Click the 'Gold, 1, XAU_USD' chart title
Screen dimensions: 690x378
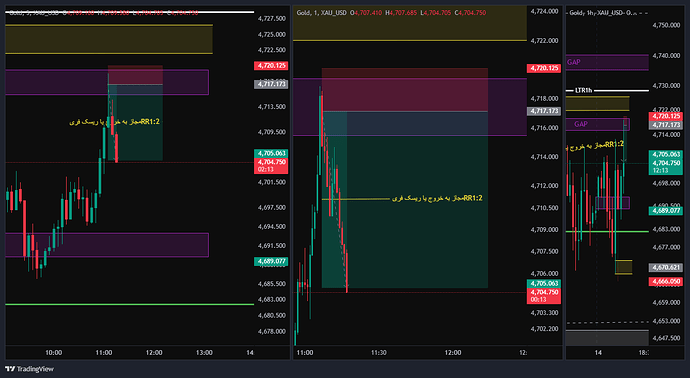[321, 13]
